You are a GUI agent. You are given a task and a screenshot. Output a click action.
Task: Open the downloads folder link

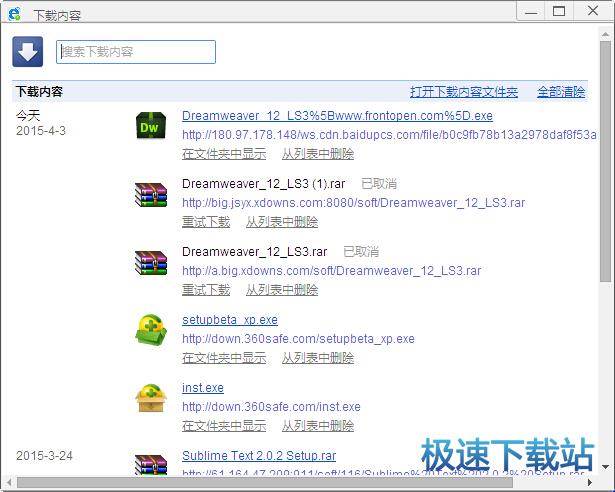(464, 92)
